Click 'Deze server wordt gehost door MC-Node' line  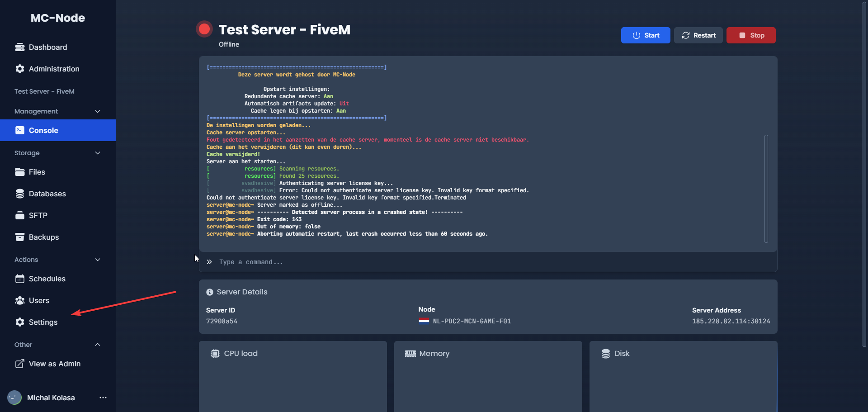coord(297,75)
